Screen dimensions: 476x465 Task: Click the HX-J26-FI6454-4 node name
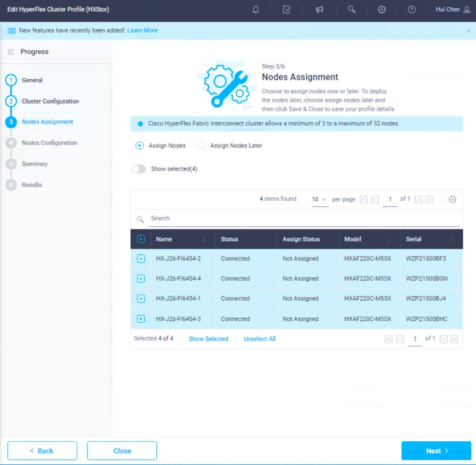pos(178,279)
